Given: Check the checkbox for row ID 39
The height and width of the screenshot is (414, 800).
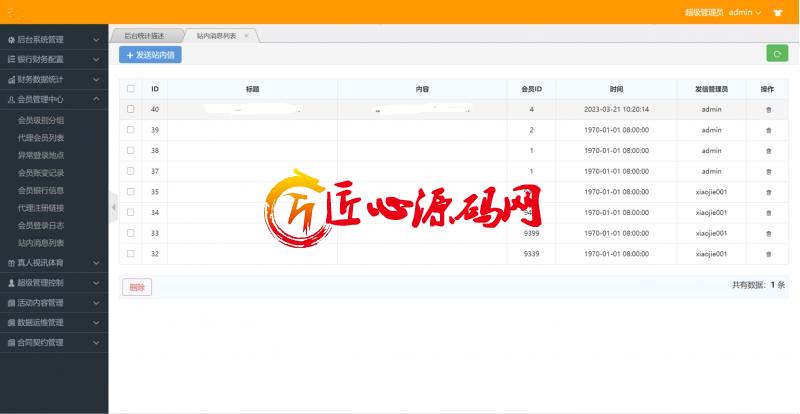Looking at the screenshot, I should coord(131,130).
